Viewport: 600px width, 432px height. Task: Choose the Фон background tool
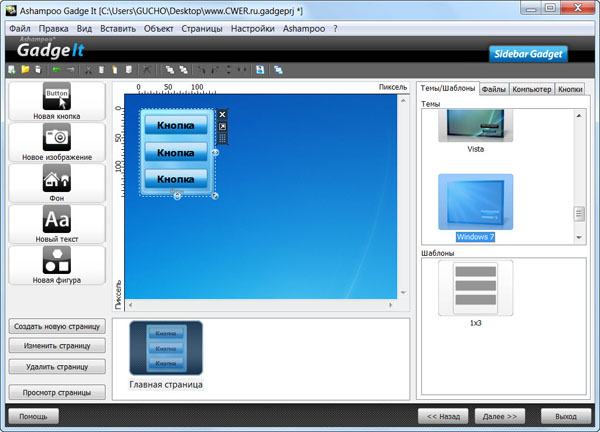coord(57,183)
